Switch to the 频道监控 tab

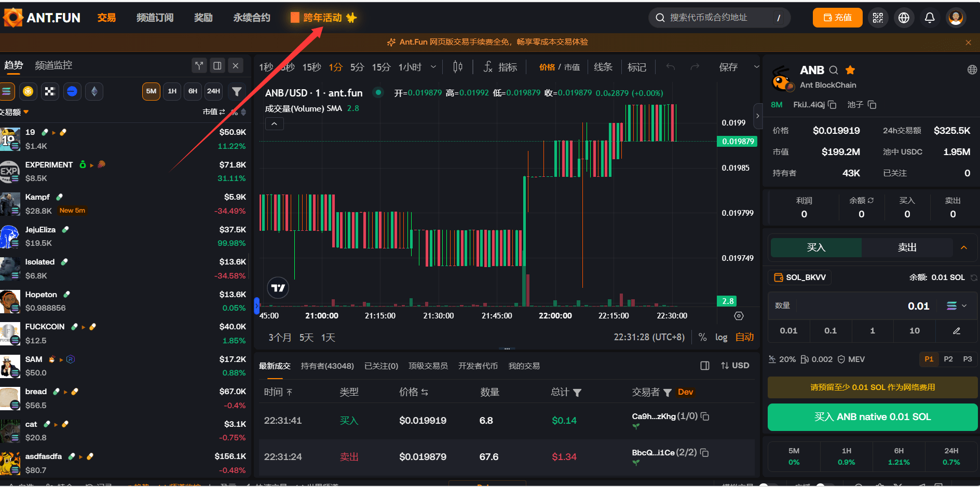pyautogui.click(x=53, y=65)
